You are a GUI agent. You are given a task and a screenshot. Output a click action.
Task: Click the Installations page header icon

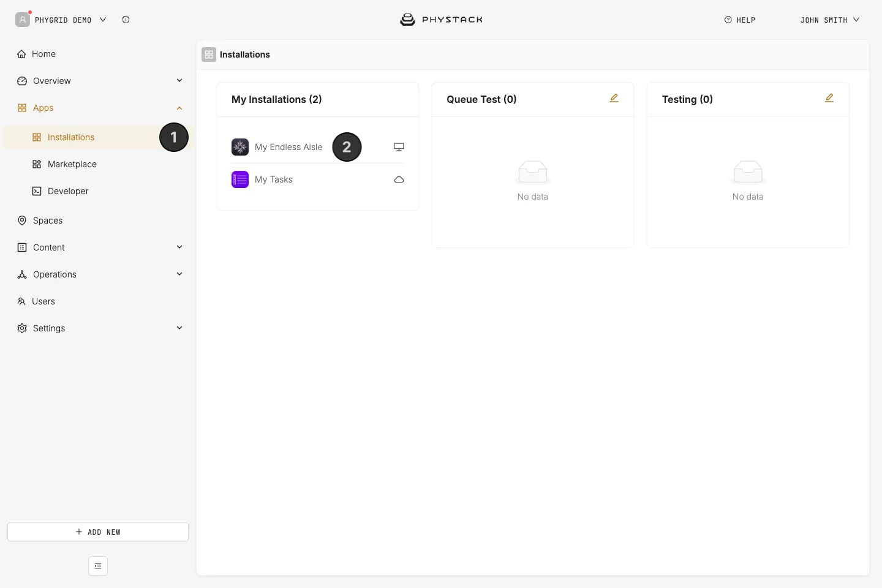[209, 55]
